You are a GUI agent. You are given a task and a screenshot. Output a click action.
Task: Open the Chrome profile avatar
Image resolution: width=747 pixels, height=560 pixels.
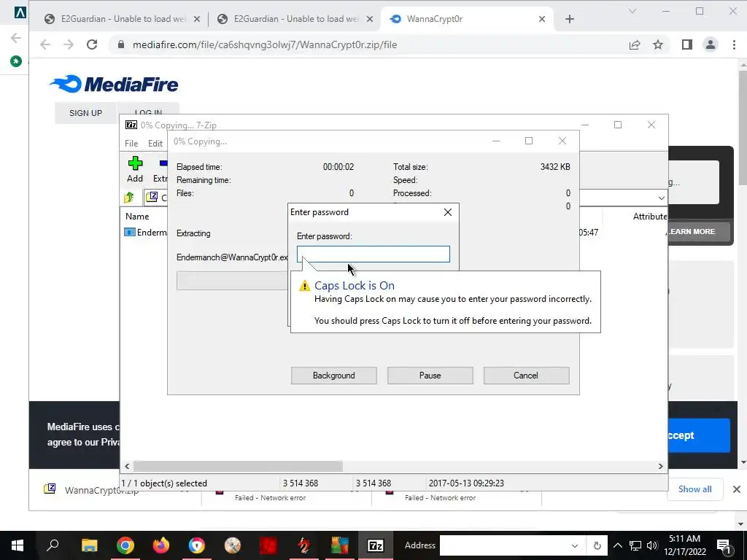711,44
